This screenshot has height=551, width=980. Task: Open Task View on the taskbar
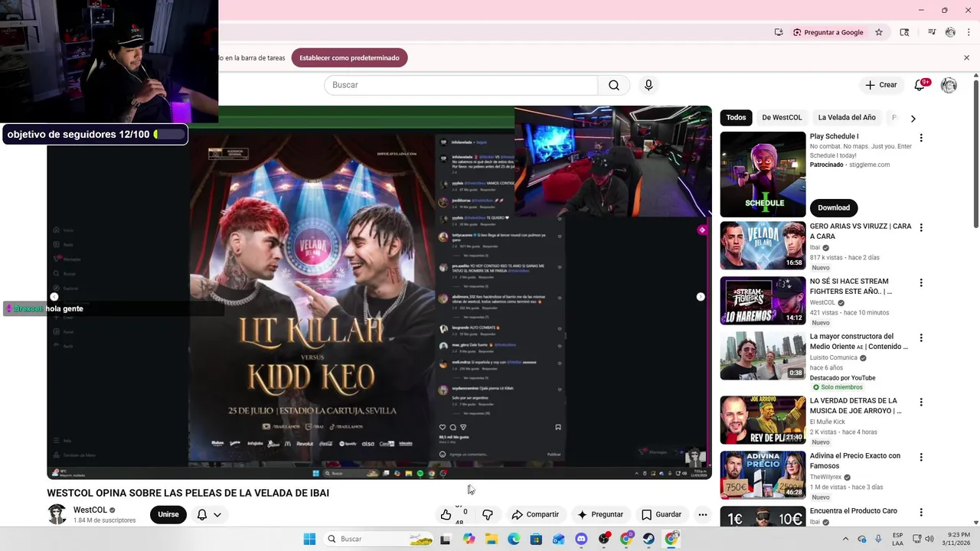[445, 539]
